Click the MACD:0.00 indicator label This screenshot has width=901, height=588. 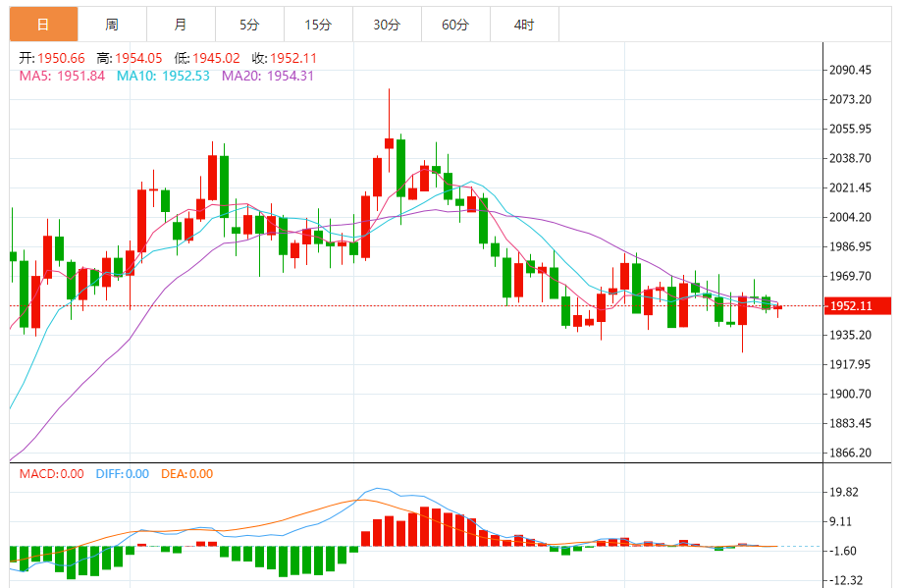[52, 473]
